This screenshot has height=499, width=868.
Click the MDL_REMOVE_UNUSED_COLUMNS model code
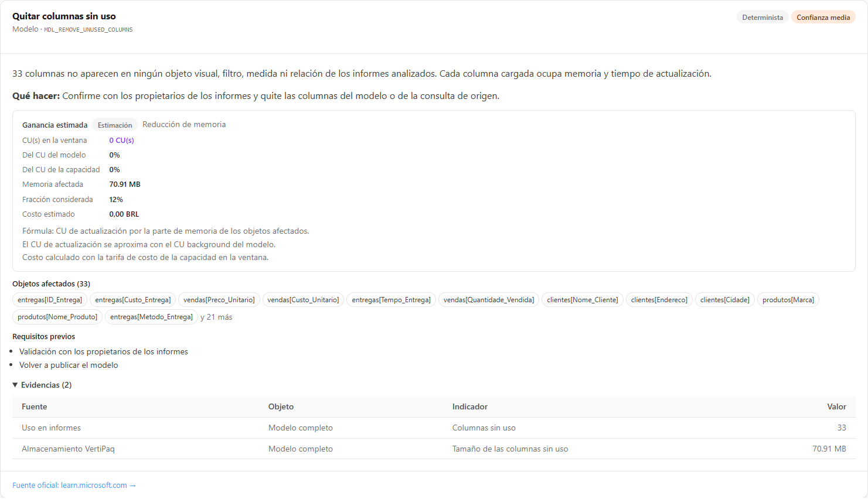(88, 29)
